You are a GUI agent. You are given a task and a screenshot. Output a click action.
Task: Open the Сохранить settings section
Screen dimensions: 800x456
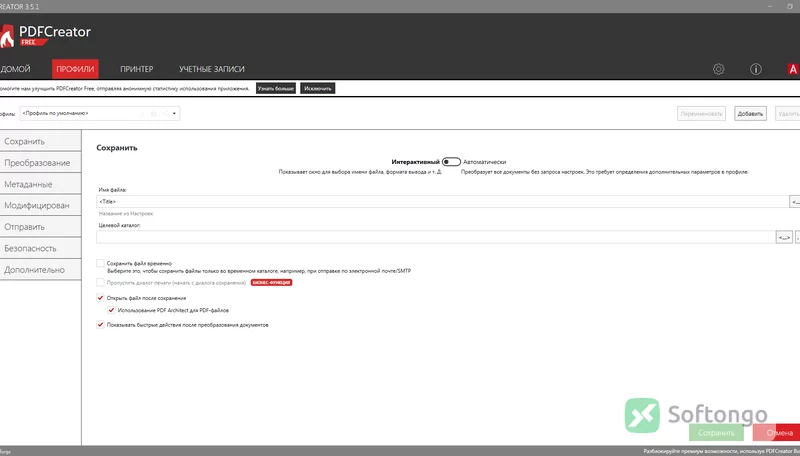40,141
